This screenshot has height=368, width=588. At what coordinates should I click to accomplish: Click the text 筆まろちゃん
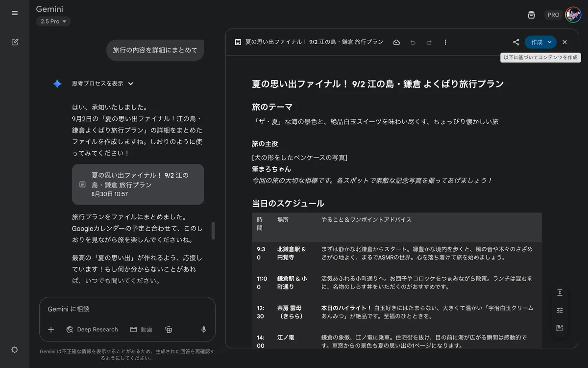271,169
